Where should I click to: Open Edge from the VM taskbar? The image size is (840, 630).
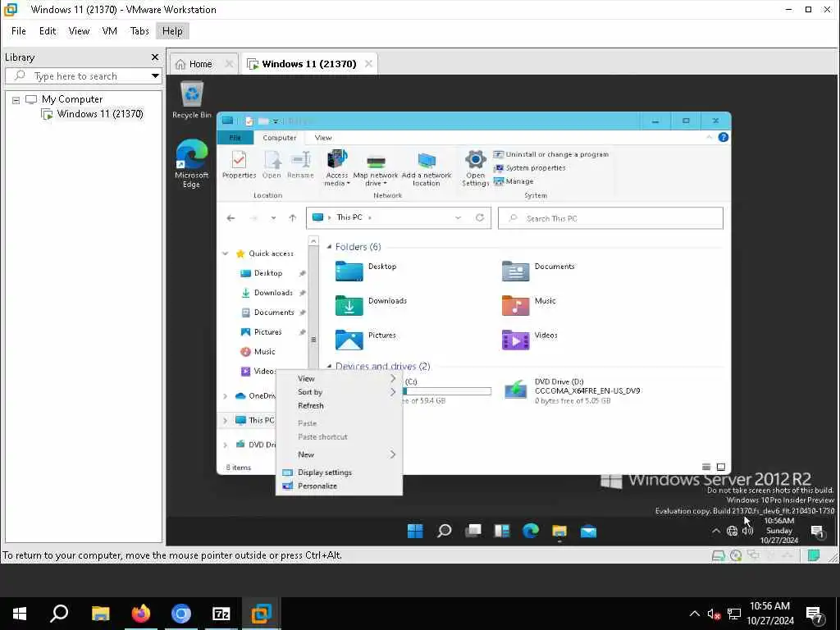[x=531, y=531]
